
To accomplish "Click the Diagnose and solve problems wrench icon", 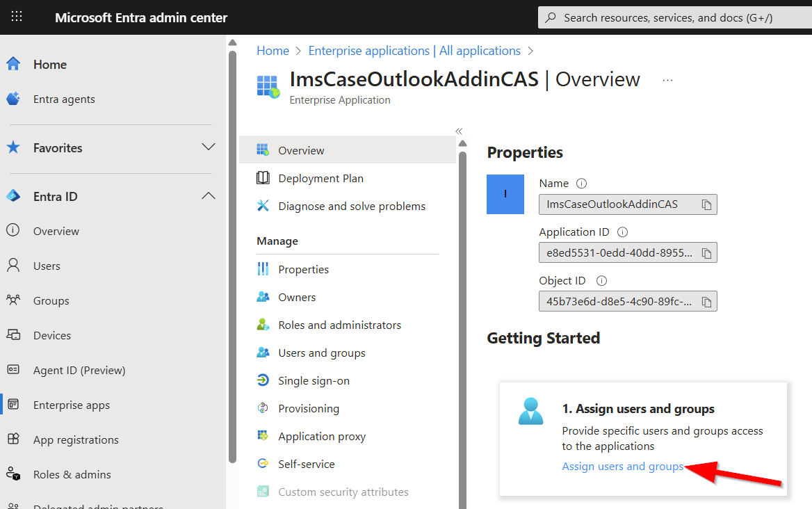I will coord(263,206).
